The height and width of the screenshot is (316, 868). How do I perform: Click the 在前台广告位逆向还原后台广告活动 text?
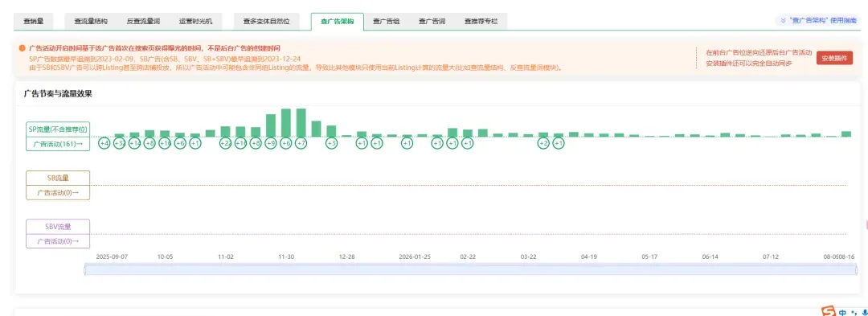[x=759, y=53]
